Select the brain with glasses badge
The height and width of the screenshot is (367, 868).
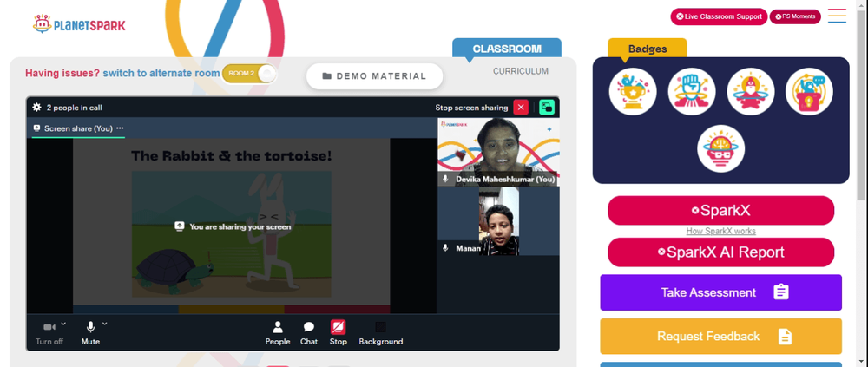tap(720, 149)
